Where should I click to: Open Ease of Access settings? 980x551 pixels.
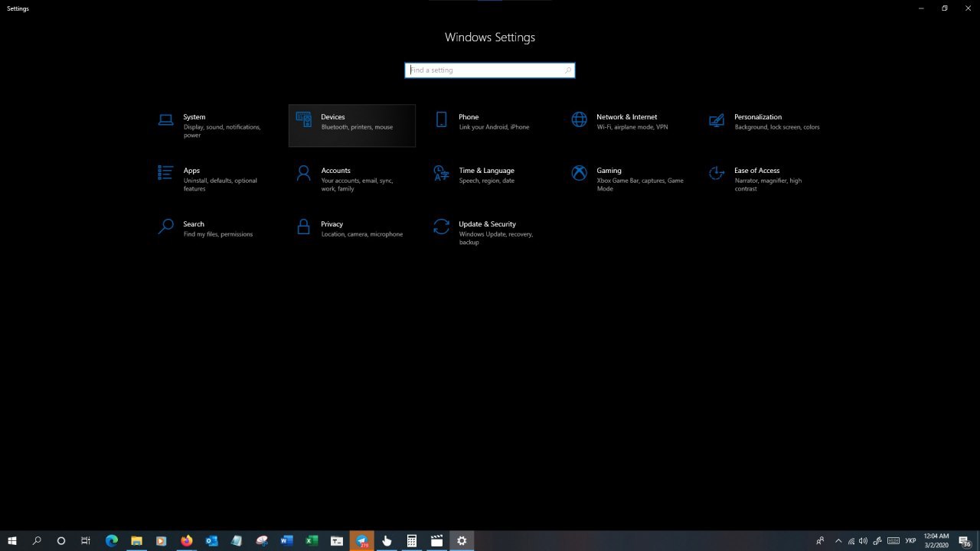(x=766, y=179)
